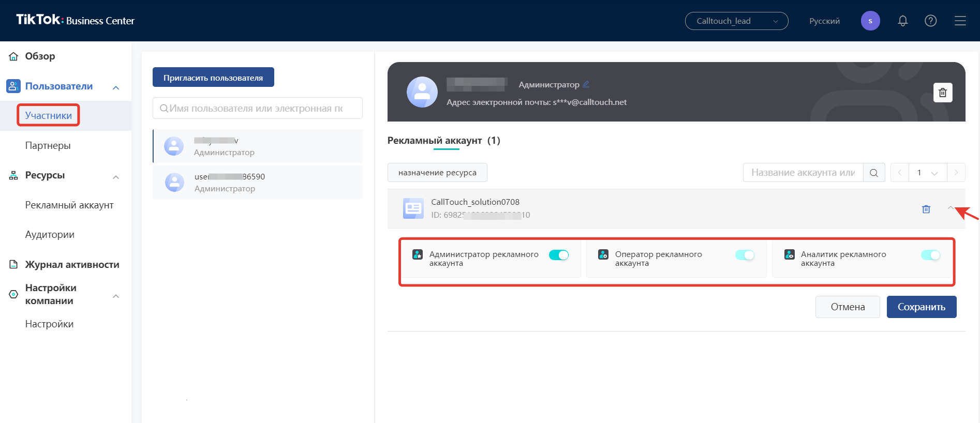Click the TikTok Business Center logo
Viewport: 980px width, 423px height.
(x=76, y=20)
